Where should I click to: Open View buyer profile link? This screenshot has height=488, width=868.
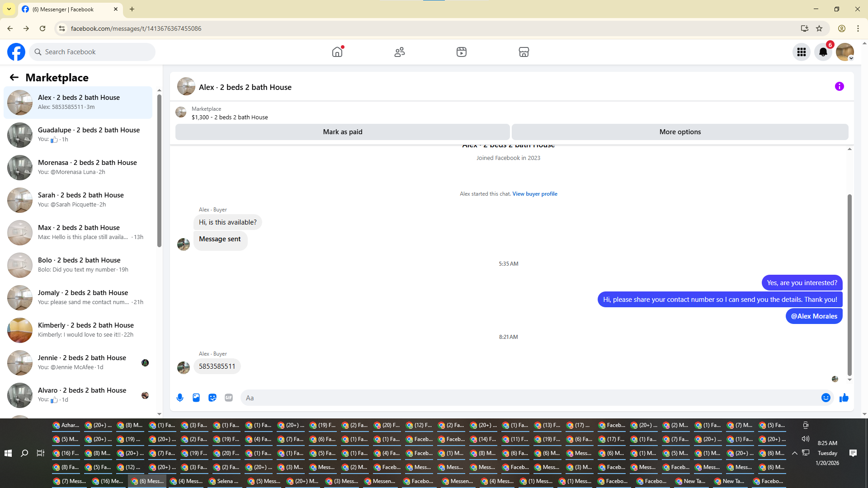pos(535,194)
